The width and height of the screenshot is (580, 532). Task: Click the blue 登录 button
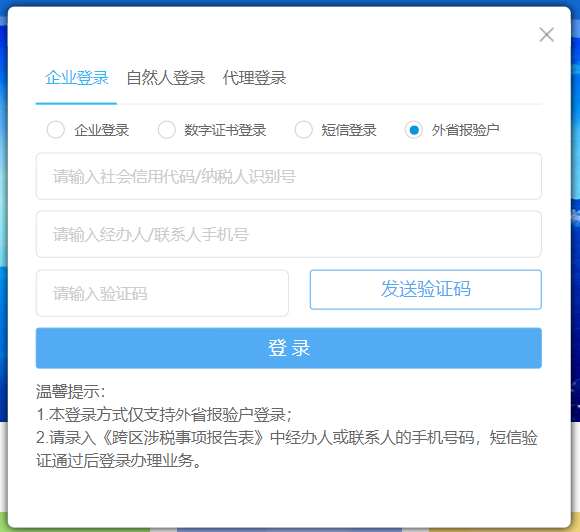(289, 348)
